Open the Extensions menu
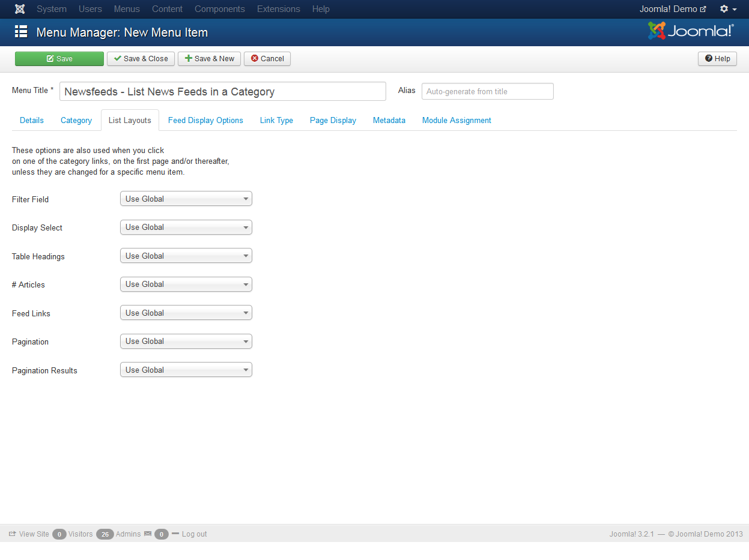Image resolution: width=749 pixels, height=560 pixels. [x=278, y=9]
